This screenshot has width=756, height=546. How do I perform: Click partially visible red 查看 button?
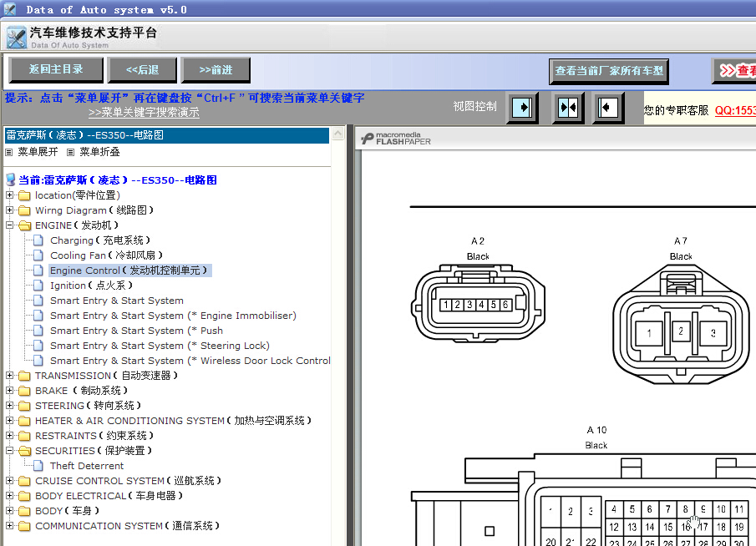[734, 71]
